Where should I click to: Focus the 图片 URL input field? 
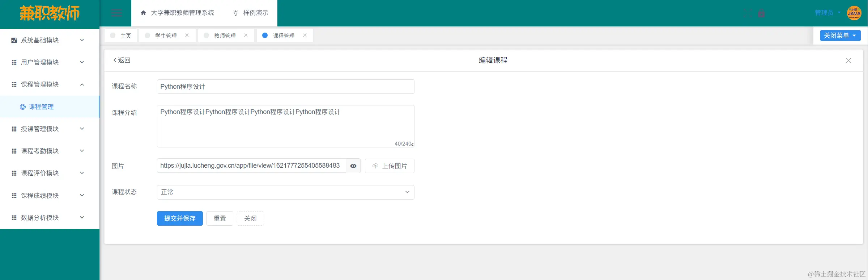tap(251, 166)
